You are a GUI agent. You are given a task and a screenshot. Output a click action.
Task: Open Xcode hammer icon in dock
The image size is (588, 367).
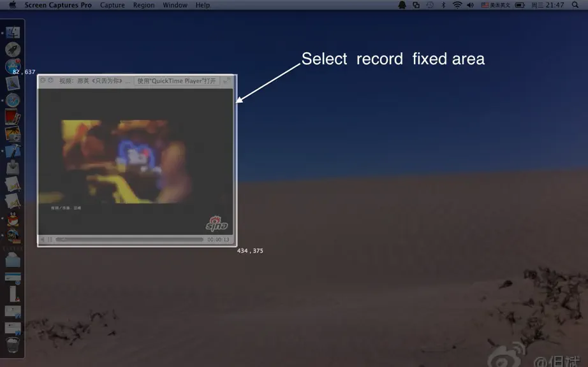13,150
